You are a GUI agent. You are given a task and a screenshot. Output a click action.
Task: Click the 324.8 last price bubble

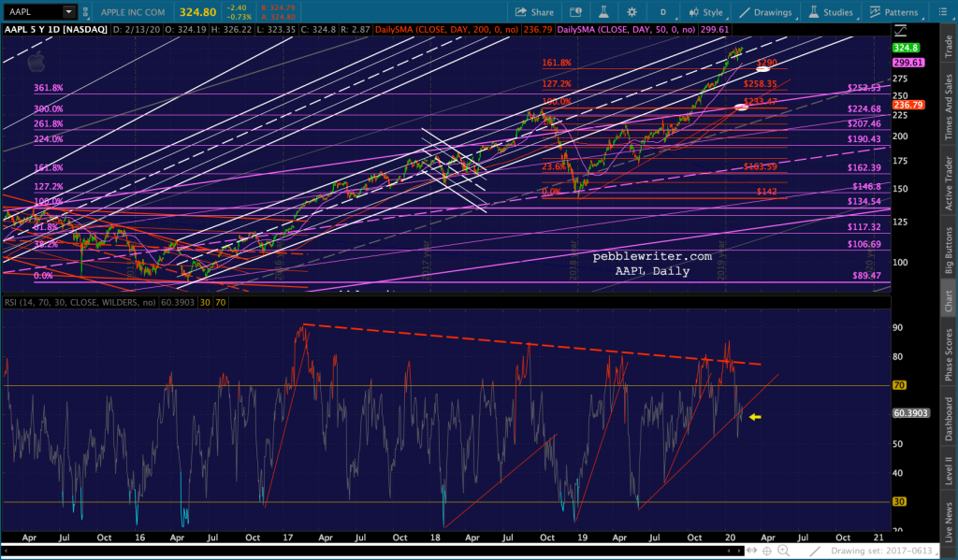[x=906, y=48]
